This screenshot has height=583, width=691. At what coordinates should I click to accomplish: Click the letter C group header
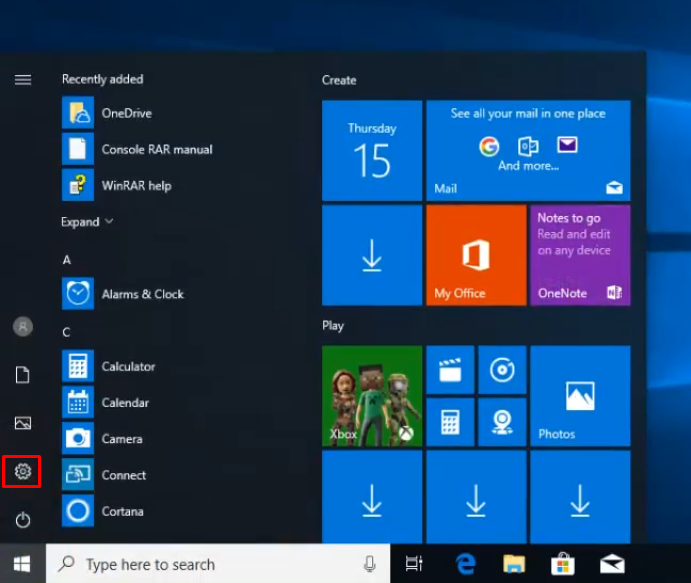(x=66, y=332)
